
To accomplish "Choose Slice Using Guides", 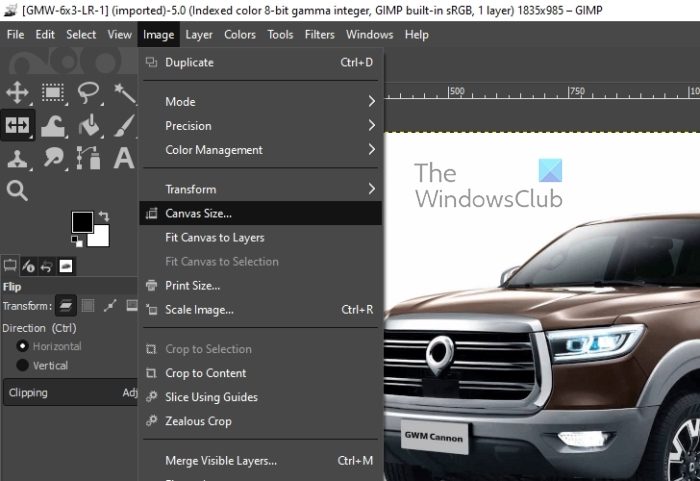I will [261, 397].
